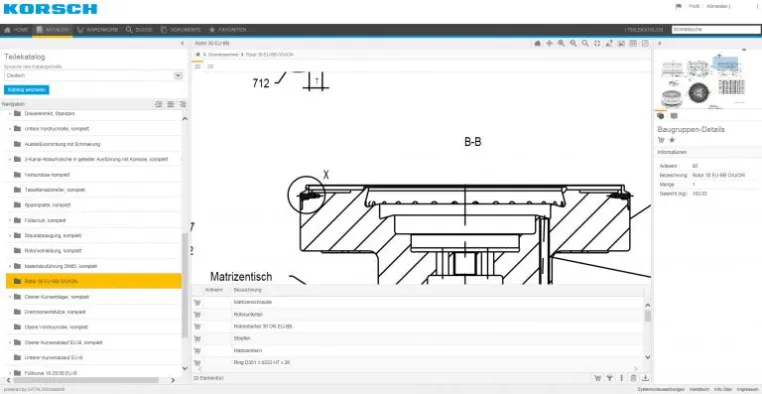This screenshot has width=762, height=394.
Task: Click the download icon below parts list
Action: click(x=645, y=378)
